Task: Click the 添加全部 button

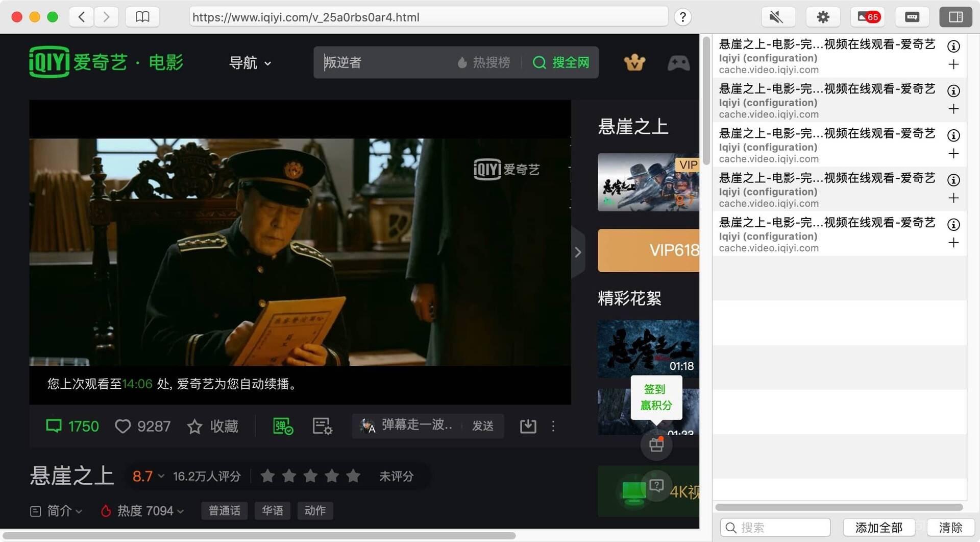Action: (x=878, y=527)
